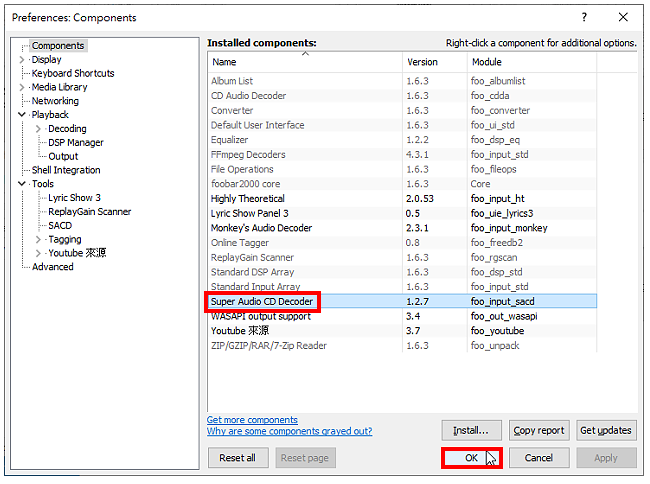
Task: Click the help question mark button
Action: [x=584, y=17]
